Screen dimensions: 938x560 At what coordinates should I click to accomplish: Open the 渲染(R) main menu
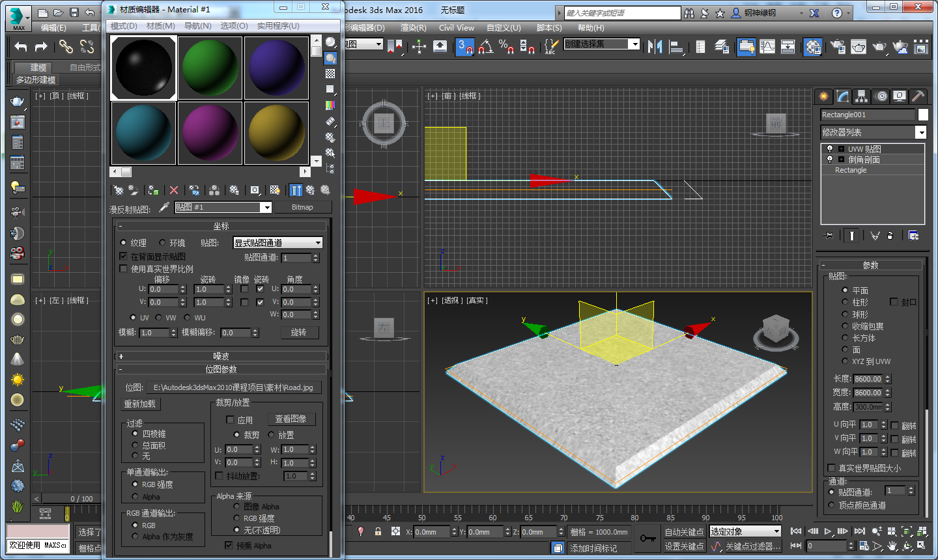(414, 27)
